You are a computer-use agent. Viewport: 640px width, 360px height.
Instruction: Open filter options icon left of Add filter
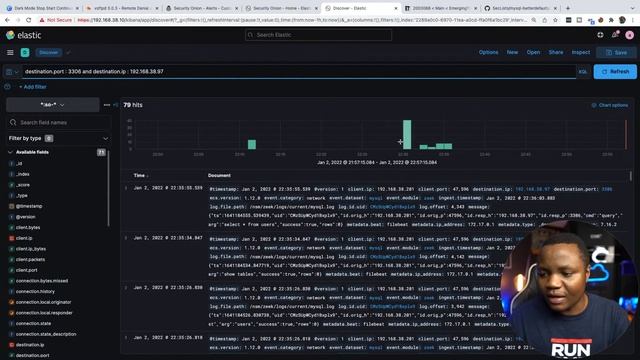(7, 87)
